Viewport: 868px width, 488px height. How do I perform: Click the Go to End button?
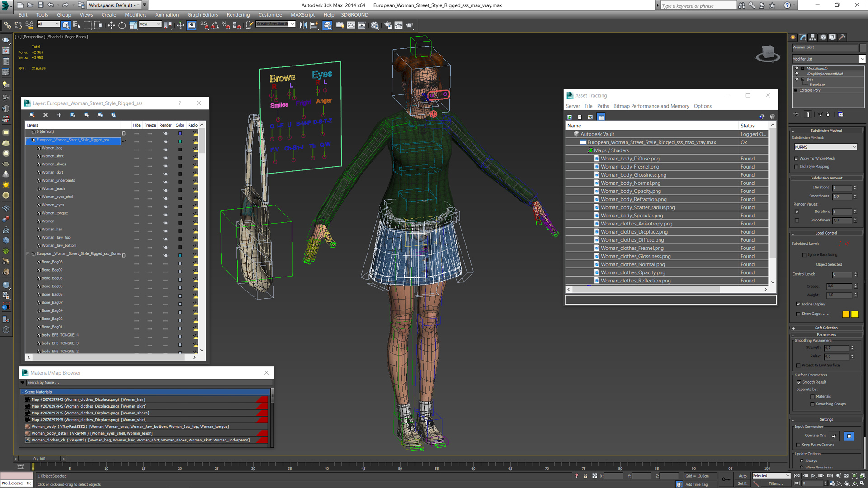pyautogui.click(x=830, y=476)
